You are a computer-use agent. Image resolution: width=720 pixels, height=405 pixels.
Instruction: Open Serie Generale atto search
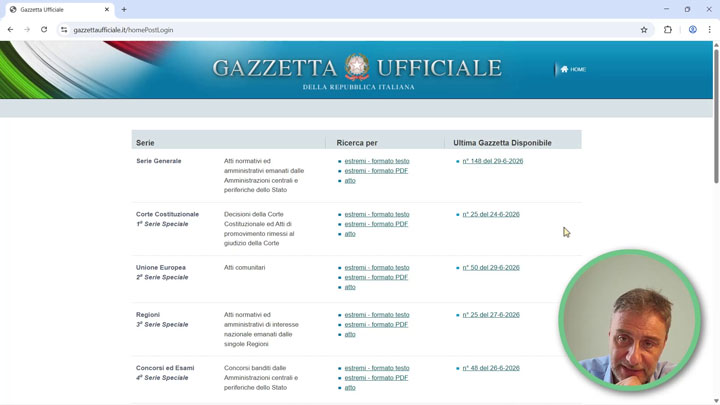pos(350,180)
